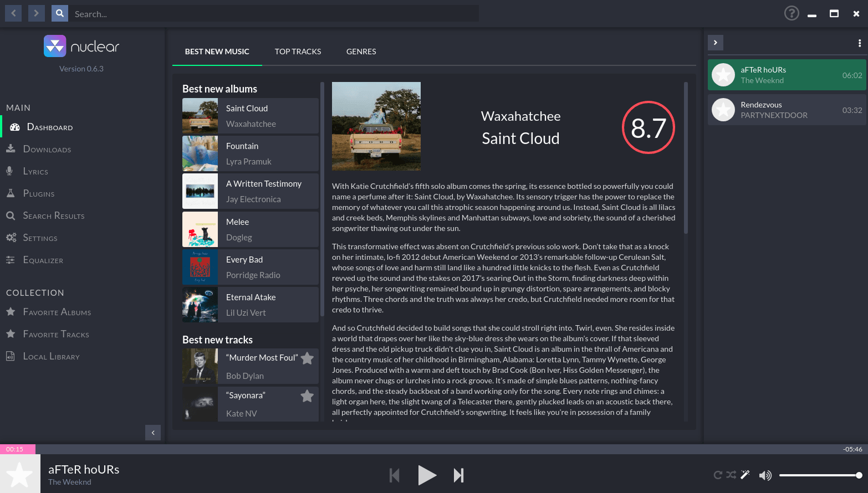
Task: Click the Search input field
Action: click(x=274, y=13)
